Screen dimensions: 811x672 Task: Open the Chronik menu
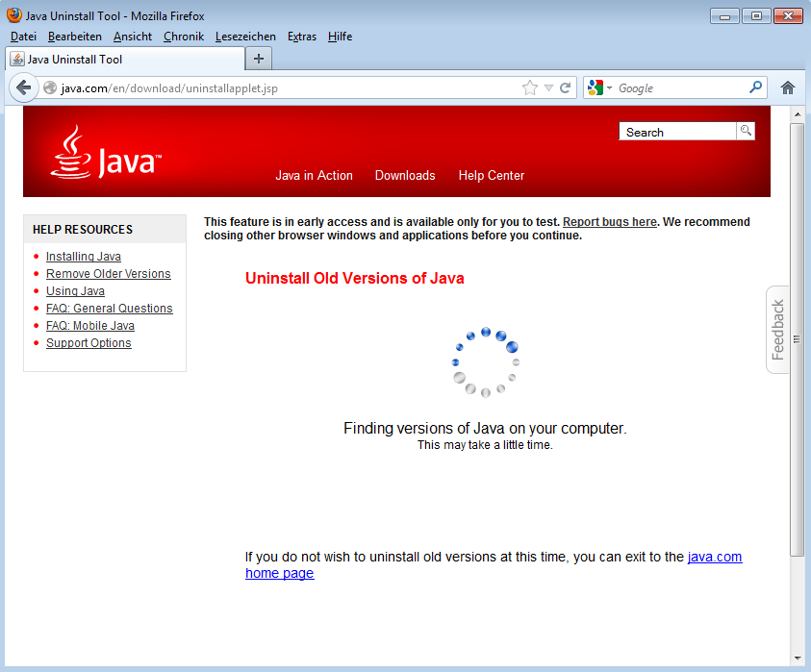183,37
